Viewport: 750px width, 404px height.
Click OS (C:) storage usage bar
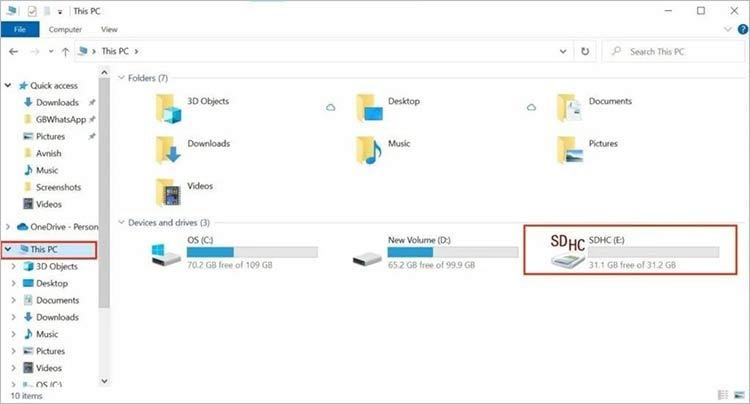[x=252, y=252]
